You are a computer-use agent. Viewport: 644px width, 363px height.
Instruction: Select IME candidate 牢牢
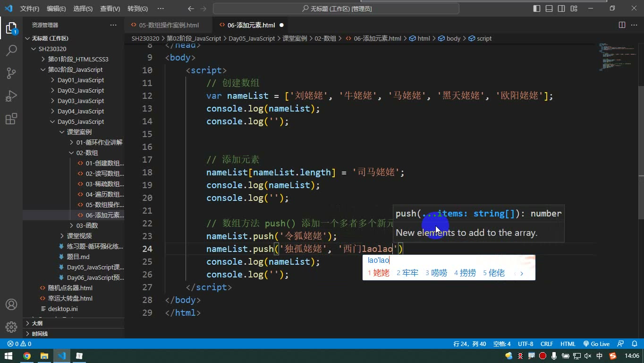tap(407, 273)
